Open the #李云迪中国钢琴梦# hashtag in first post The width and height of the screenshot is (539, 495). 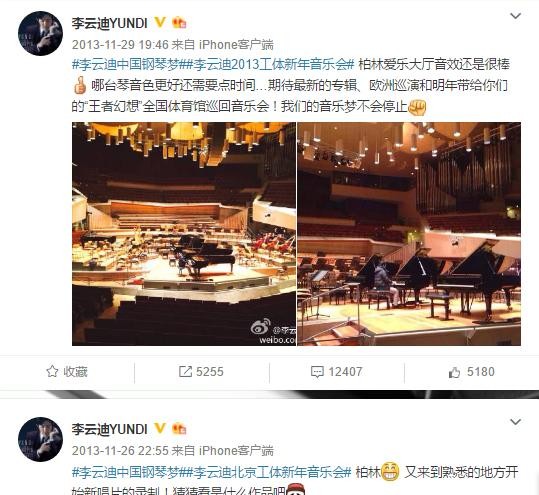click(125, 64)
